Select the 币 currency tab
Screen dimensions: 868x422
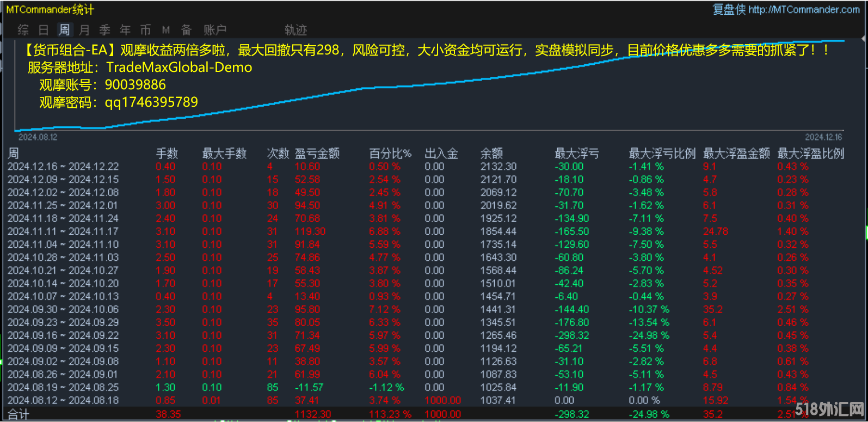click(145, 30)
